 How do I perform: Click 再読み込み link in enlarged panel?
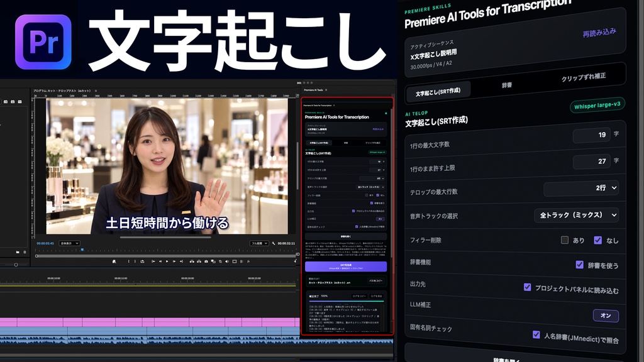[x=599, y=33]
